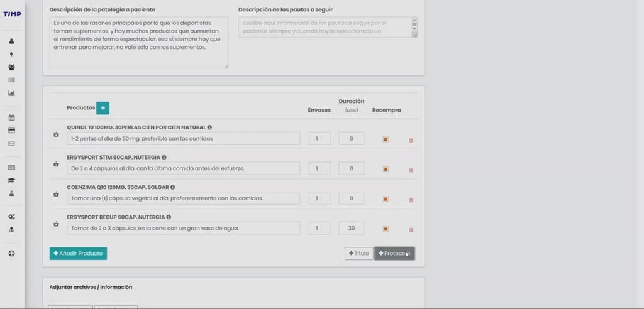
Task: Click Duración field for QUINOL 10
Action: point(352,139)
